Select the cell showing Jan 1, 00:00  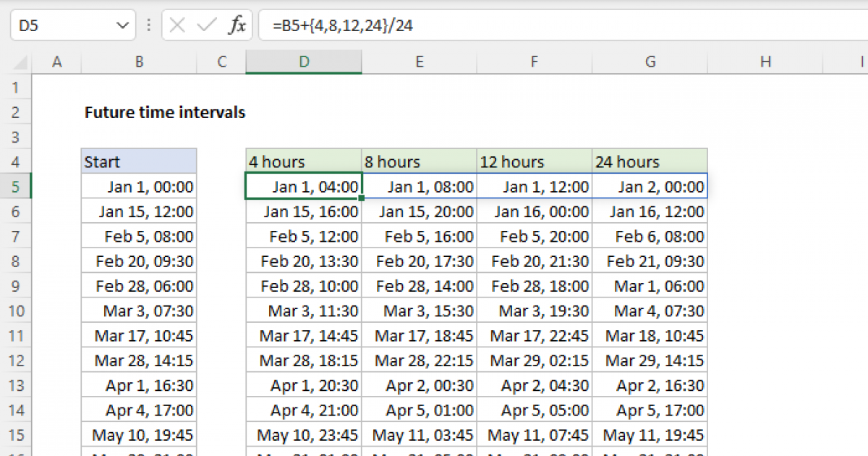(x=138, y=186)
